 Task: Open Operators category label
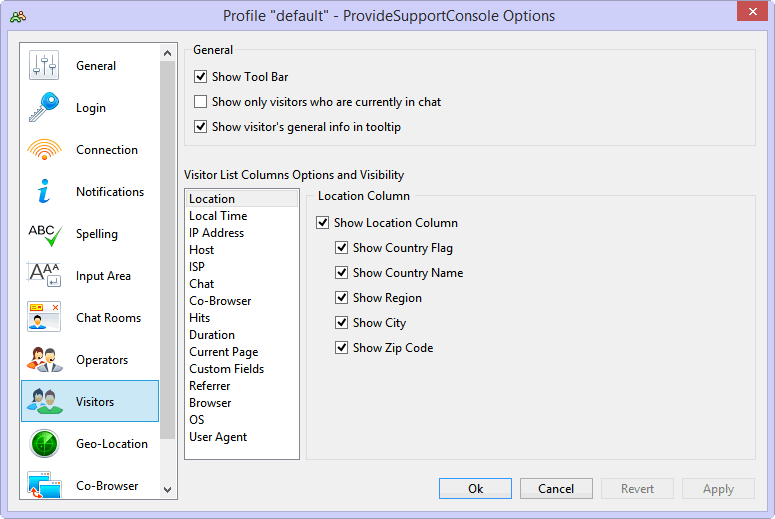pos(102,360)
